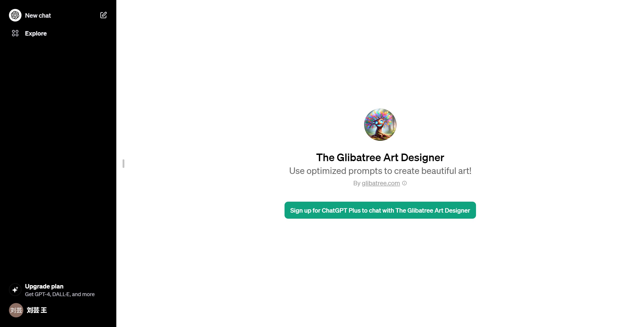Image resolution: width=644 pixels, height=327 pixels.
Task: Click the colorful Glibatree tree avatar
Action: (x=380, y=125)
